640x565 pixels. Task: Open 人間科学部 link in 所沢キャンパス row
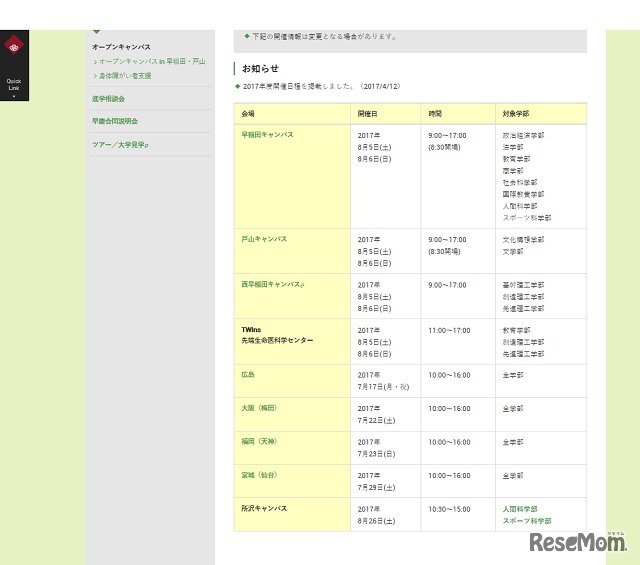520,509
